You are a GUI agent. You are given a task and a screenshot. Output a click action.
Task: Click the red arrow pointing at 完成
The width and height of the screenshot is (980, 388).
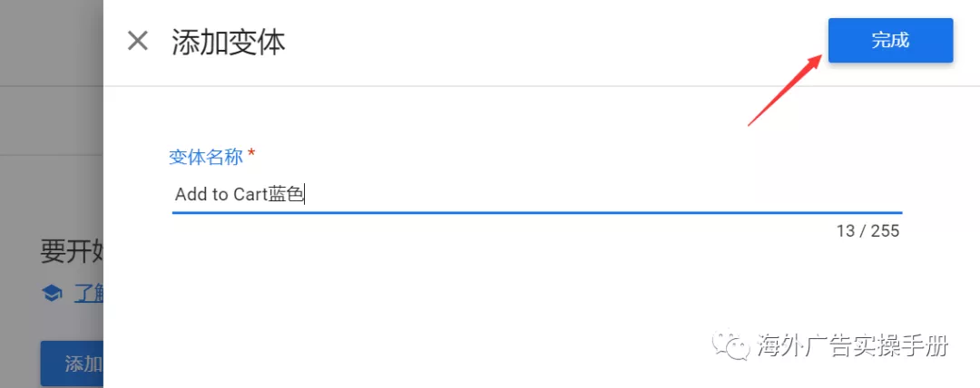pos(785,90)
